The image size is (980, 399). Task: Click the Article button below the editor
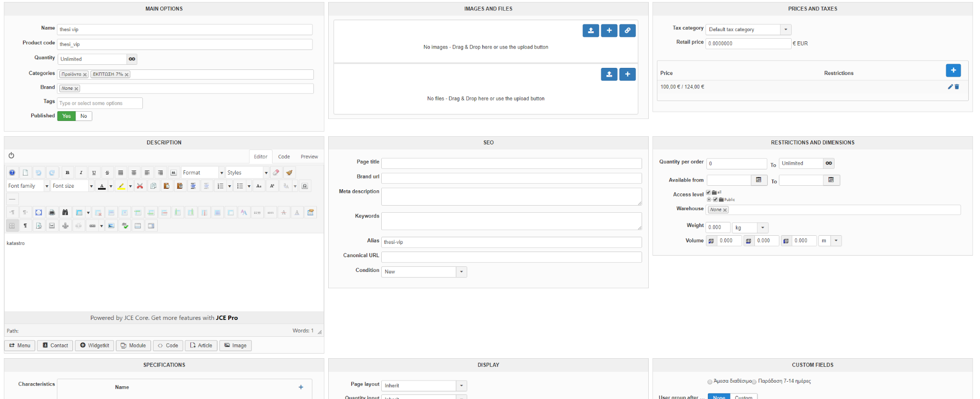tap(201, 345)
